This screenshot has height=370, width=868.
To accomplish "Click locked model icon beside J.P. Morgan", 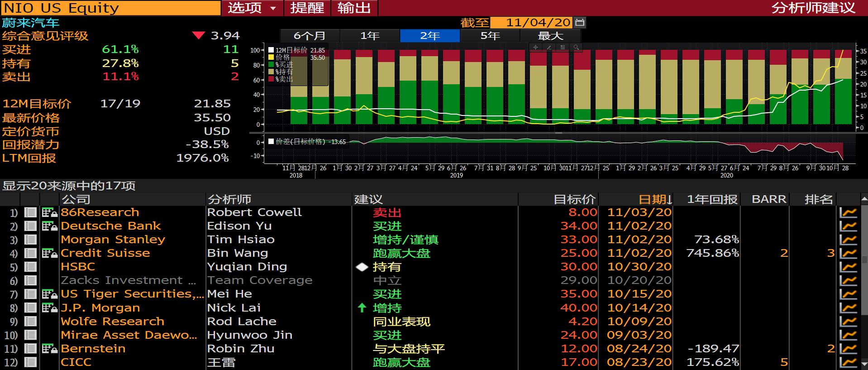I will tap(49, 308).
